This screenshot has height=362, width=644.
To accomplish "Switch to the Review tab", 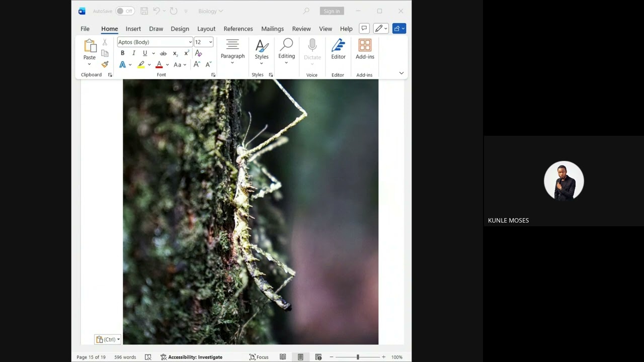I will pos(301,29).
